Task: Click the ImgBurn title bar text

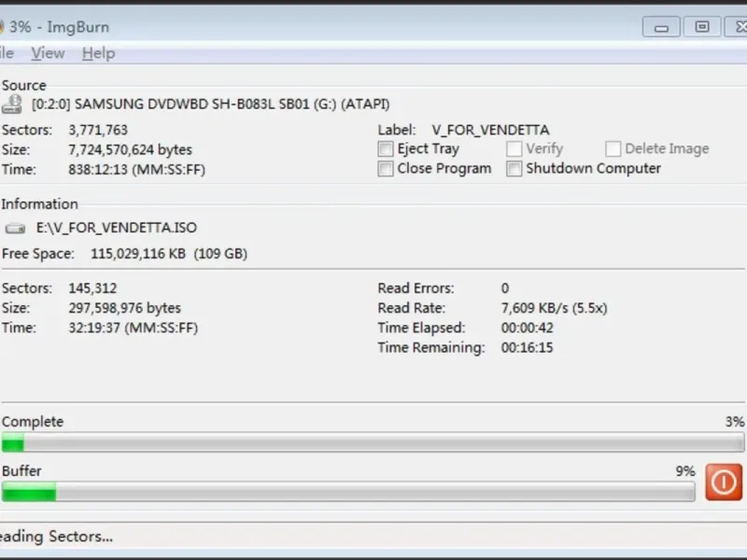Action: pyautogui.click(x=59, y=27)
